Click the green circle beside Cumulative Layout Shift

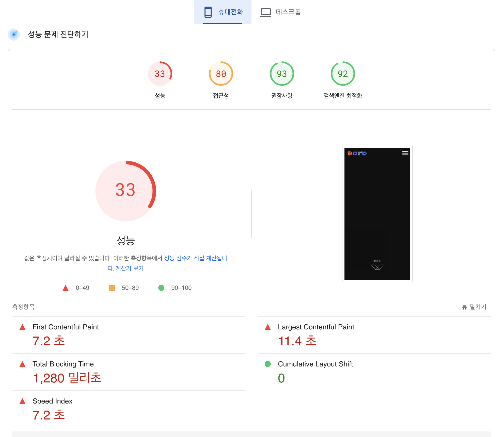click(268, 364)
